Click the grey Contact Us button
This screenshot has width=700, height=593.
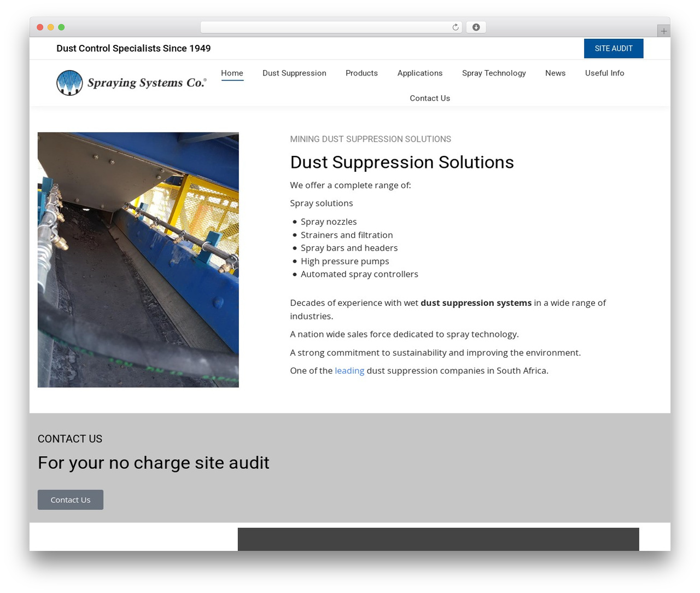(71, 500)
